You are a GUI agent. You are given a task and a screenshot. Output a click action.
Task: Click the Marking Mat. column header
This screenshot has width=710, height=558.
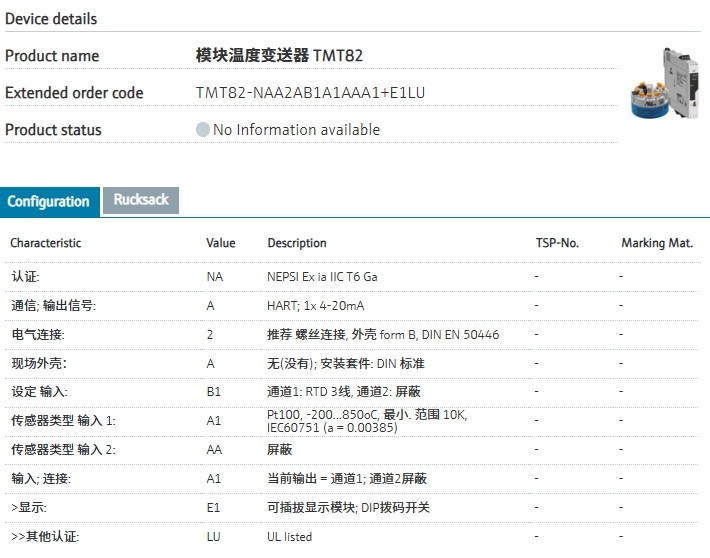(x=657, y=243)
